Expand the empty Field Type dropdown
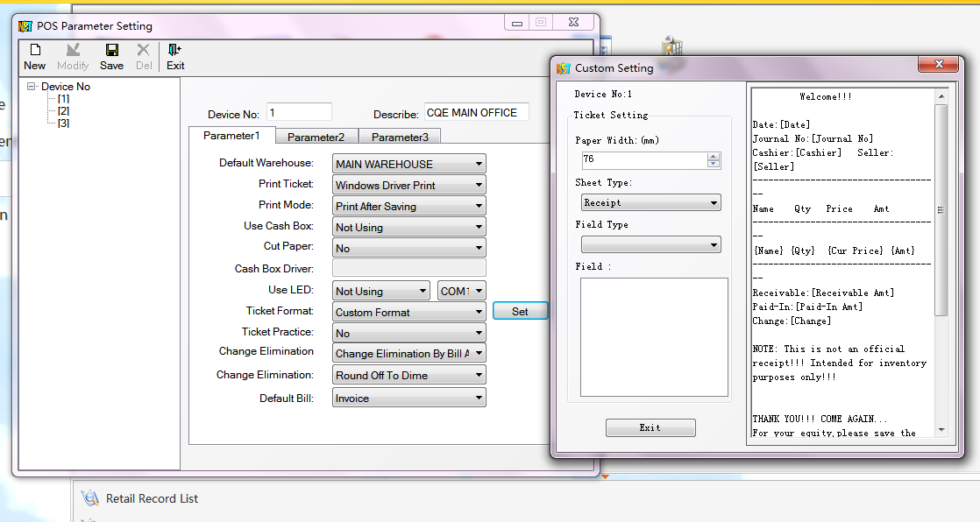Image resolution: width=980 pixels, height=522 pixels. click(x=714, y=245)
